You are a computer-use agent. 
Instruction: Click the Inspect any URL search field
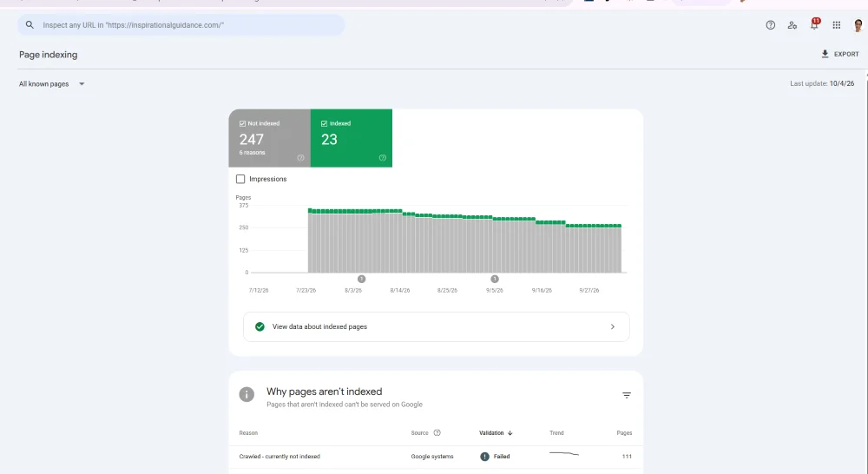pyautogui.click(x=181, y=25)
